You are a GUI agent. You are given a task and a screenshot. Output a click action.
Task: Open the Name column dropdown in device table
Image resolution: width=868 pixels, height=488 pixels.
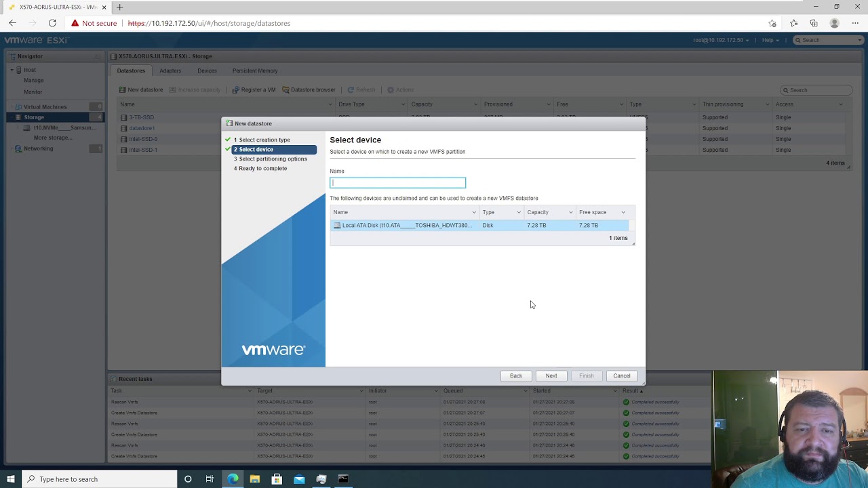[x=474, y=212]
